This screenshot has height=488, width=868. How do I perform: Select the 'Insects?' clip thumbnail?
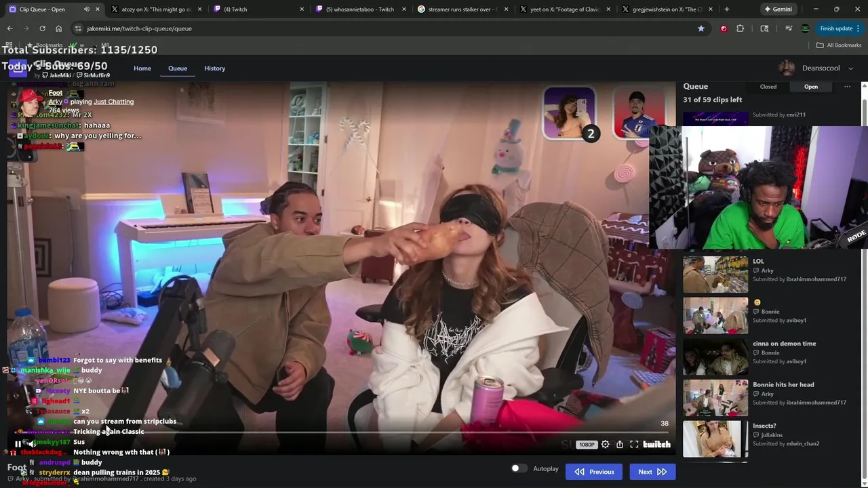point(715,439)
